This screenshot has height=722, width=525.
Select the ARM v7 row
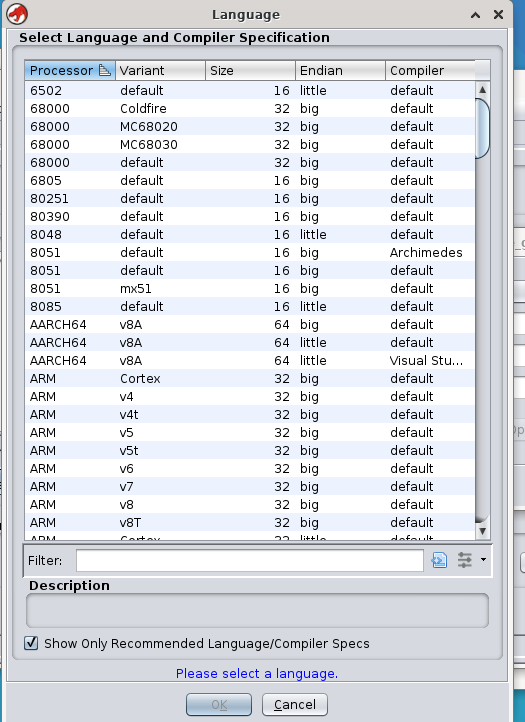pyautogui.click(x=250, y=486)
